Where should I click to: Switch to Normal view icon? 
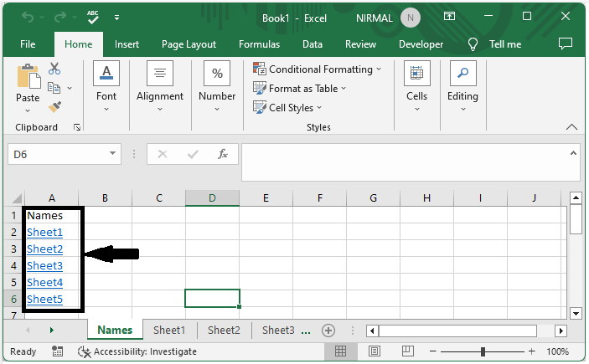click(340, 351)
